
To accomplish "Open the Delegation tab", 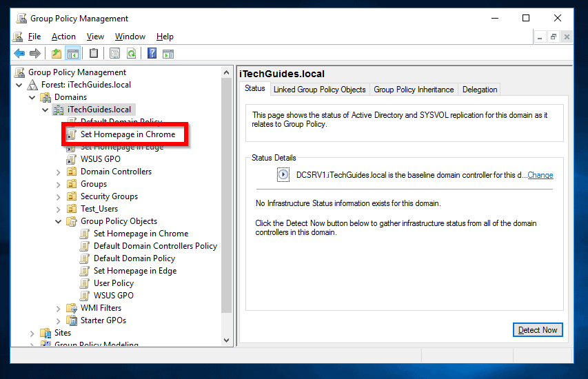I will coord(480,90).
